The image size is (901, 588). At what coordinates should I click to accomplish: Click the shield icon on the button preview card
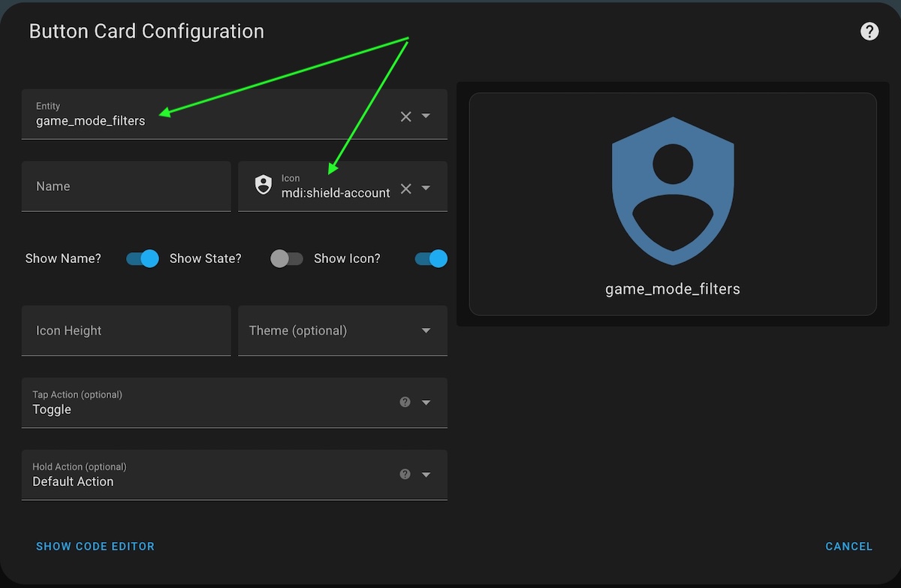click(672, 189)
